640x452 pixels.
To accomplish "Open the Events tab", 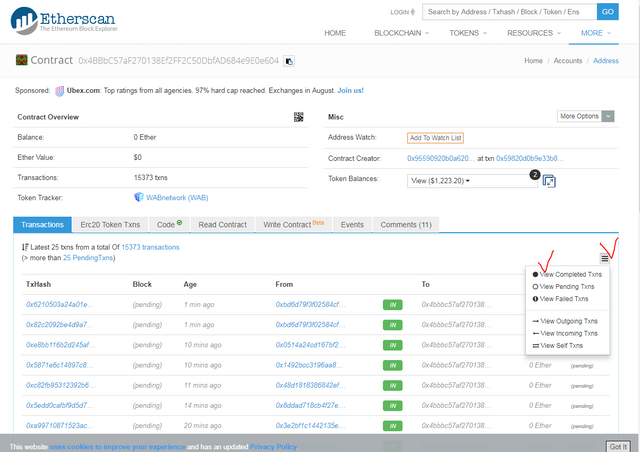I will pos(352,225).
